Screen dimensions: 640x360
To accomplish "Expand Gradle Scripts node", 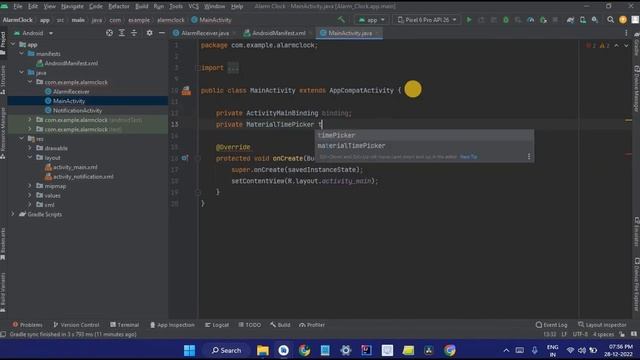I will 13,214.
